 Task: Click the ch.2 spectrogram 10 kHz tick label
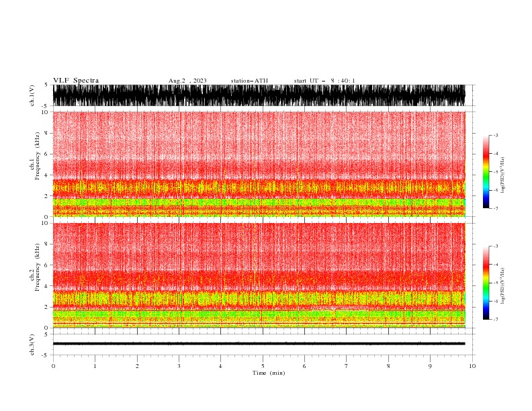coord(45,223)
